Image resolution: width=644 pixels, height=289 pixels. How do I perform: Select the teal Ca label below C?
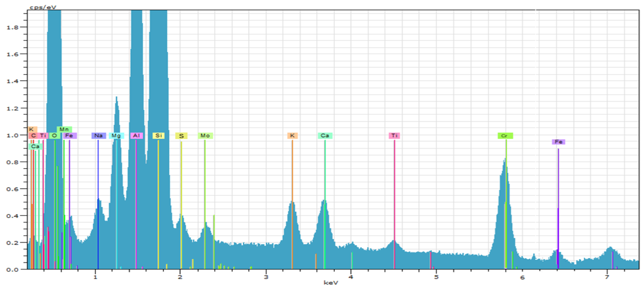35,146
